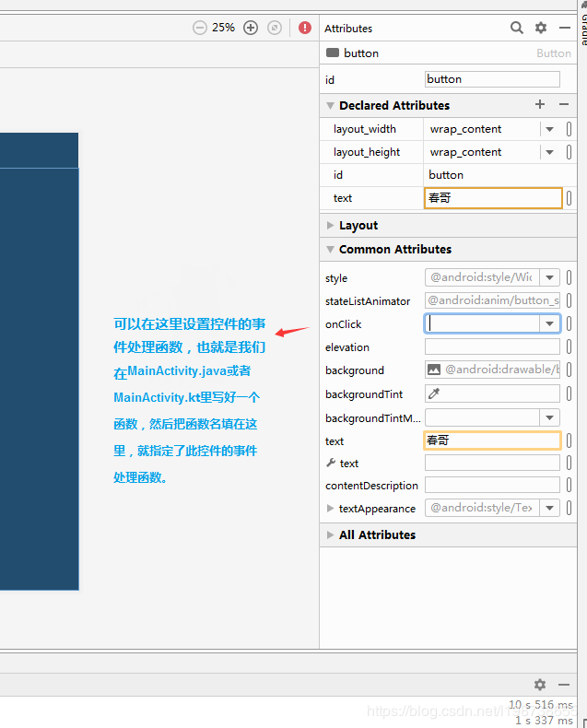Open the Gradle side tab
Screen dimensions: 587x728
pyautogui.click(x=583, y=23)
